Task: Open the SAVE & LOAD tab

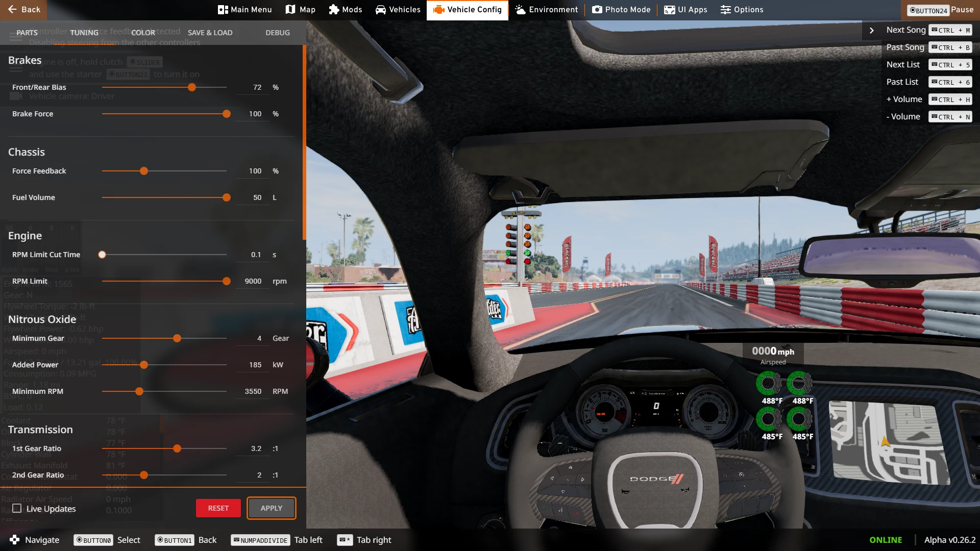Action: pyautogui.click(x=210, y=32)
